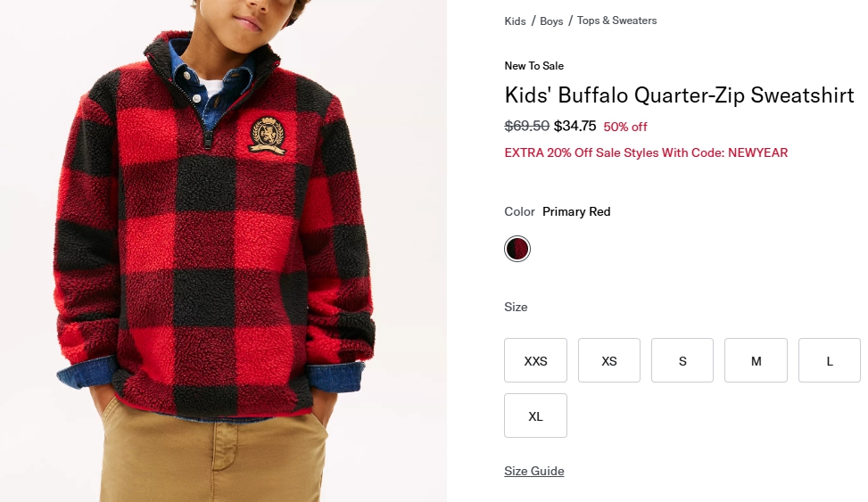
Task: Pick size M for the sweatshirt
Action: [x=756, y=360]
